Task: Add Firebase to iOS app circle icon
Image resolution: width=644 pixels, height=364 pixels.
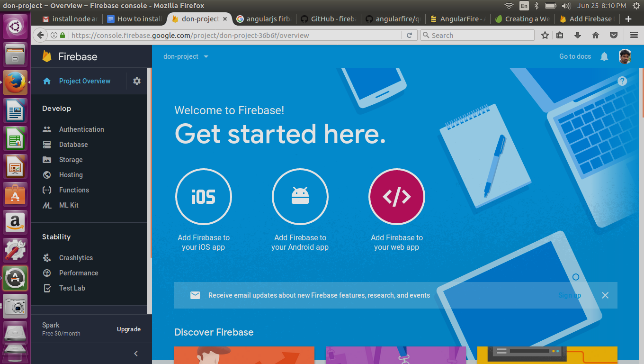Action: coord(204,197)
